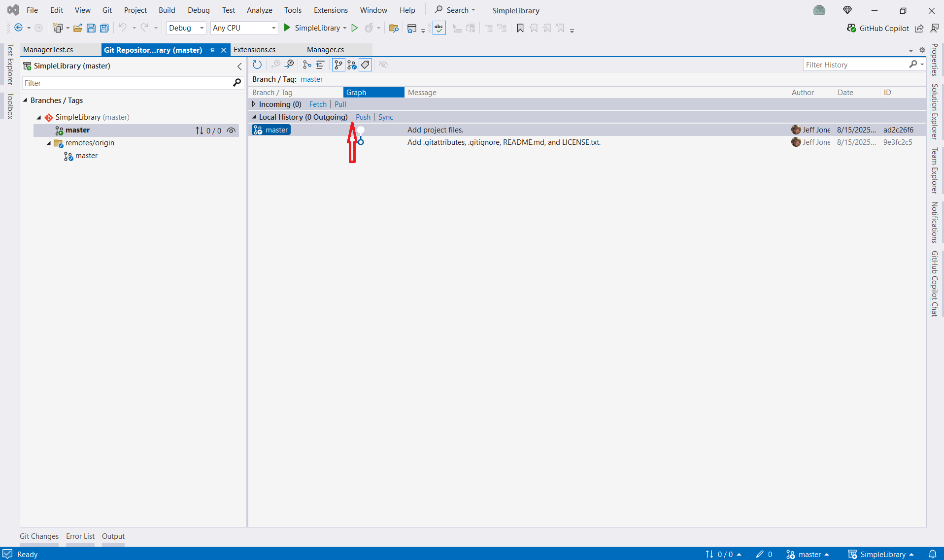Switch to the Manager.cs tab
This screenshot has width=944, height=560.
[325, 50]
